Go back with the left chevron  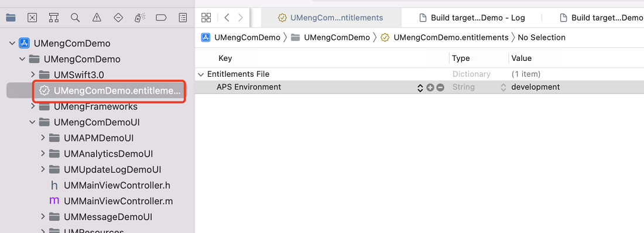227,17
